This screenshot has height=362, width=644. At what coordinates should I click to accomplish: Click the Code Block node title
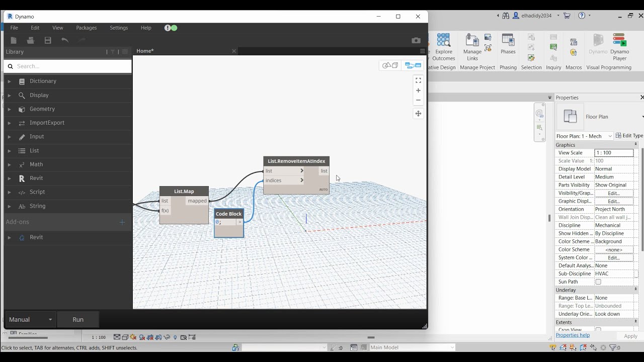coord(229,214)
